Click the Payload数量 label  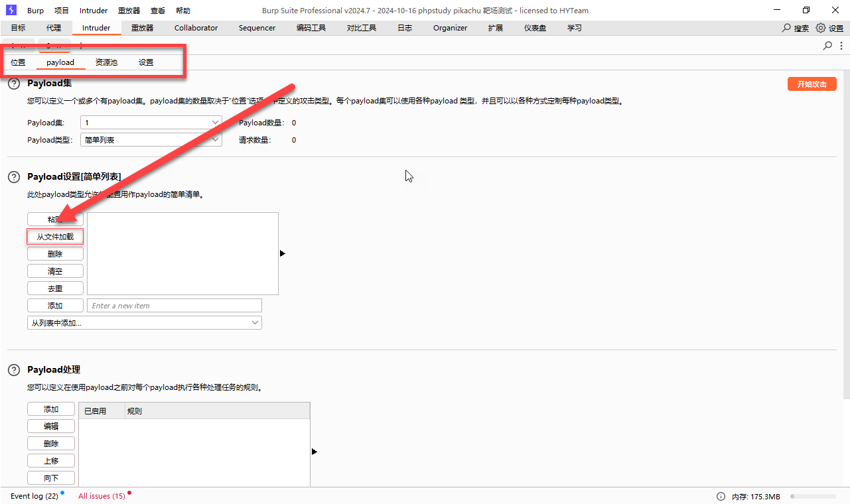tap(261, 123)
